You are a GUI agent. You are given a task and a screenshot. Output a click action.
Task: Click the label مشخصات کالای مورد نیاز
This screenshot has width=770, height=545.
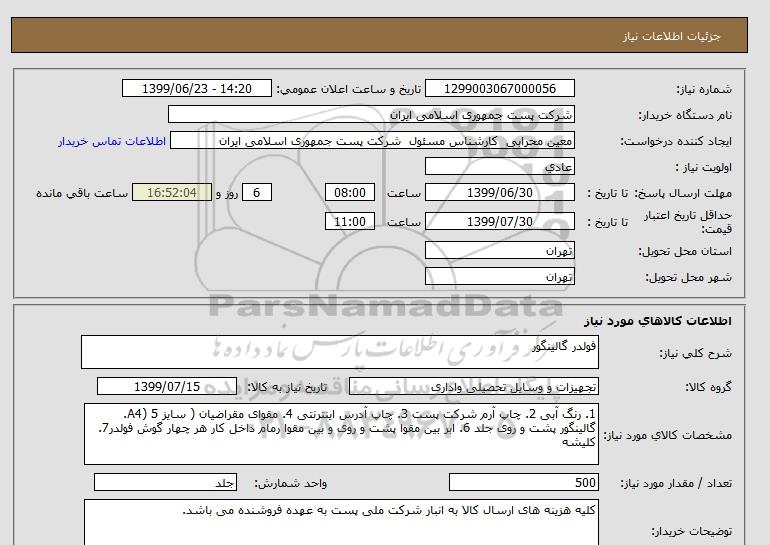(667, 435)
